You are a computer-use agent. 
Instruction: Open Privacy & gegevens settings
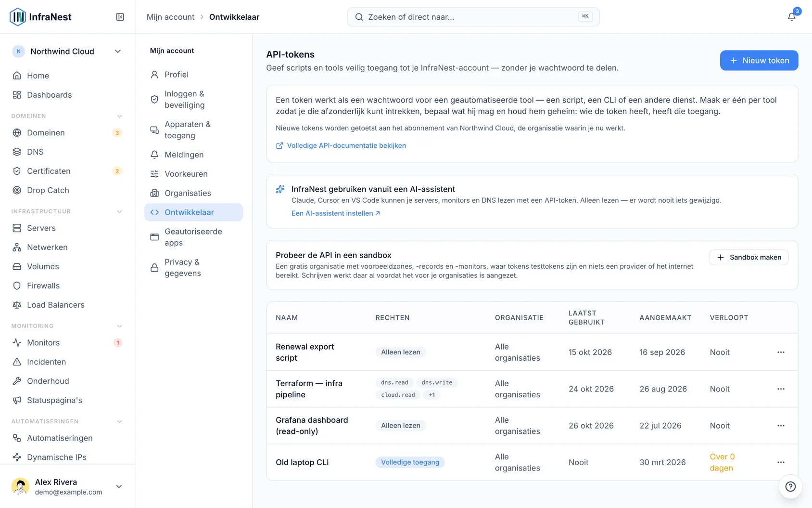click(x=193, y=268)
